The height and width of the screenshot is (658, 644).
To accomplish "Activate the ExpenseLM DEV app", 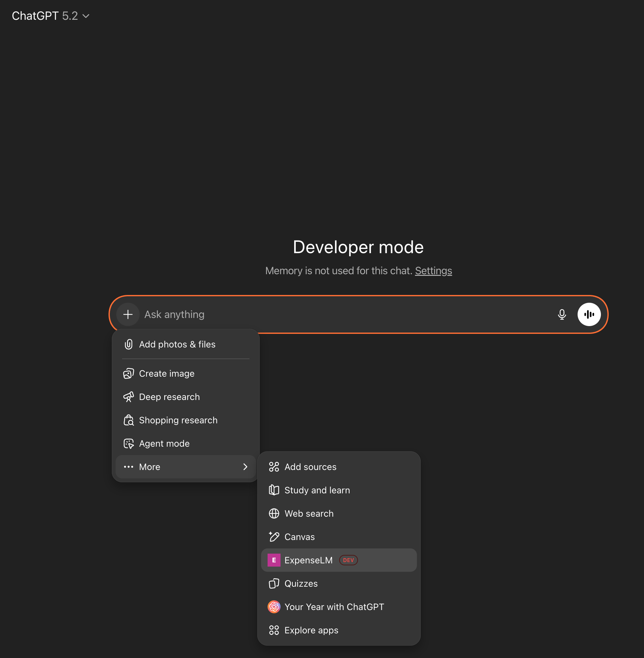I will coord(308,560).
